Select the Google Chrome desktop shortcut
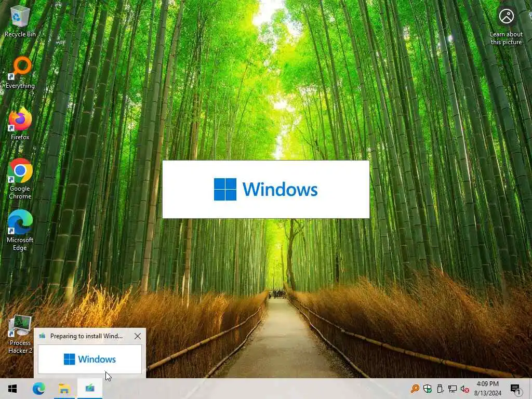 [20, 179]
